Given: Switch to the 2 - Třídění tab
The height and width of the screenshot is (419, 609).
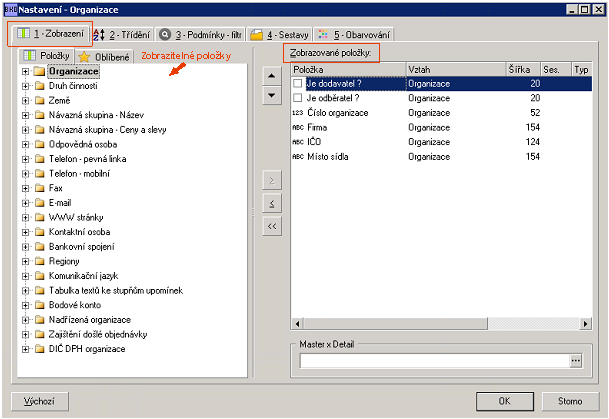Looking at the screenshot, I should click(122, 35).
